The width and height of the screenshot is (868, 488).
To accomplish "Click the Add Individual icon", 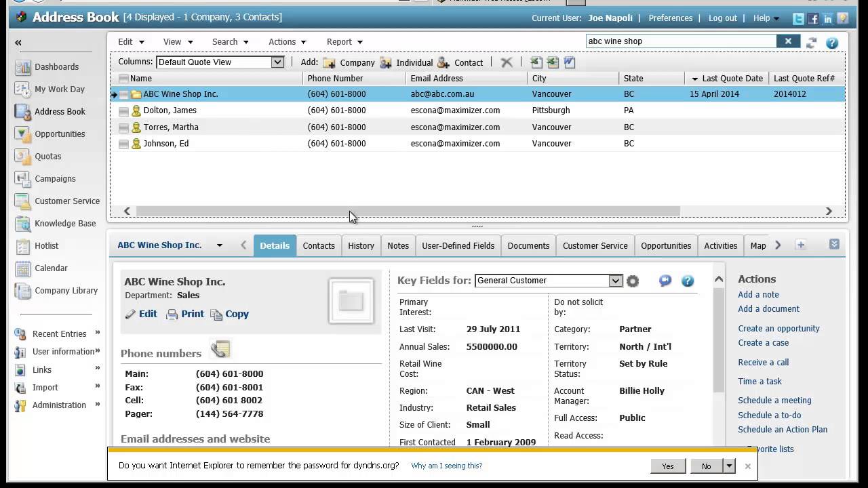I will (386, 62).
